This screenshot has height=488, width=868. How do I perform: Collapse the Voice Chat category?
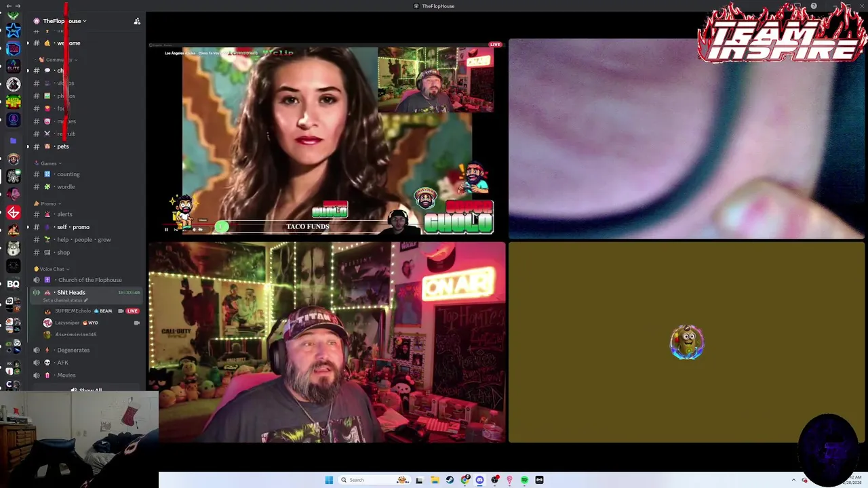51,269
